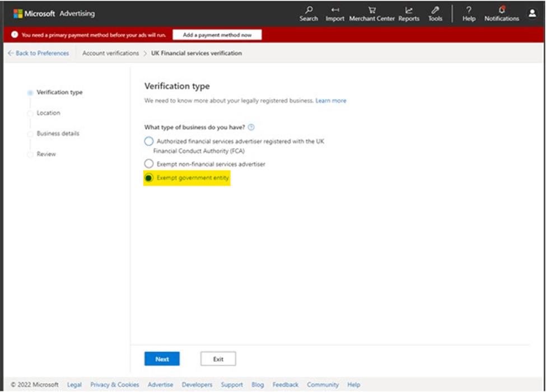Open Account verifications breadcrumb

coord(110,53)
